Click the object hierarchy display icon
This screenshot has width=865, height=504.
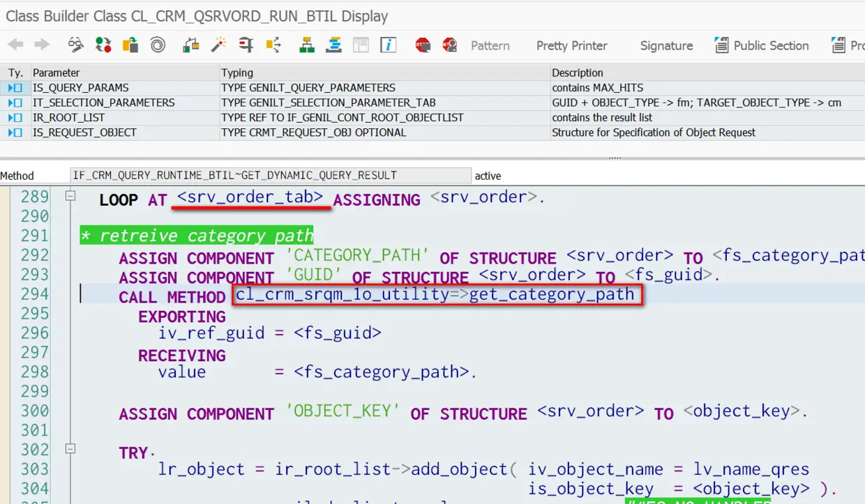pos(306,45)
